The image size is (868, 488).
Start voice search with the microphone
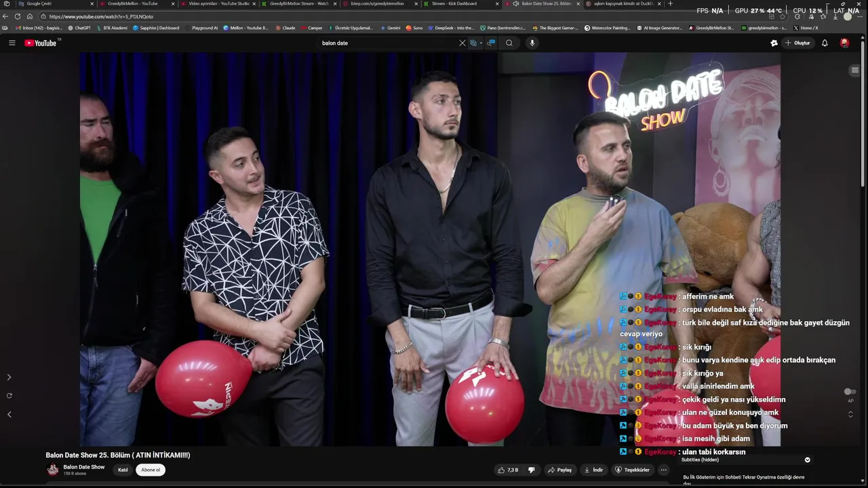[x=532, y=43]
